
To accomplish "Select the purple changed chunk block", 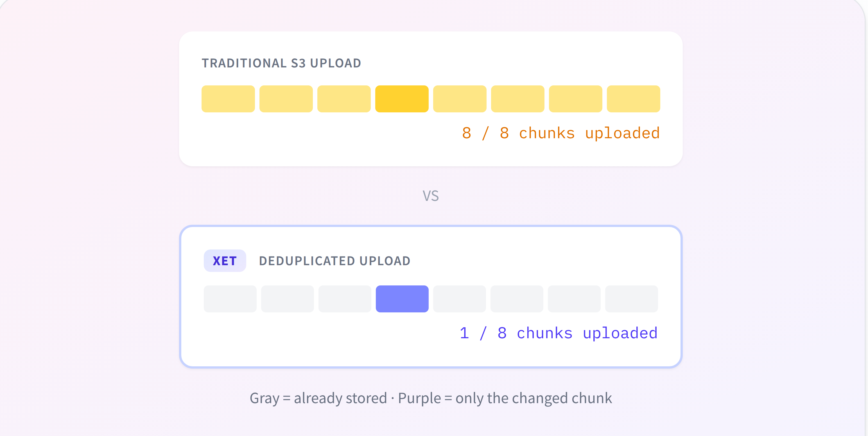I will [402, 299].
